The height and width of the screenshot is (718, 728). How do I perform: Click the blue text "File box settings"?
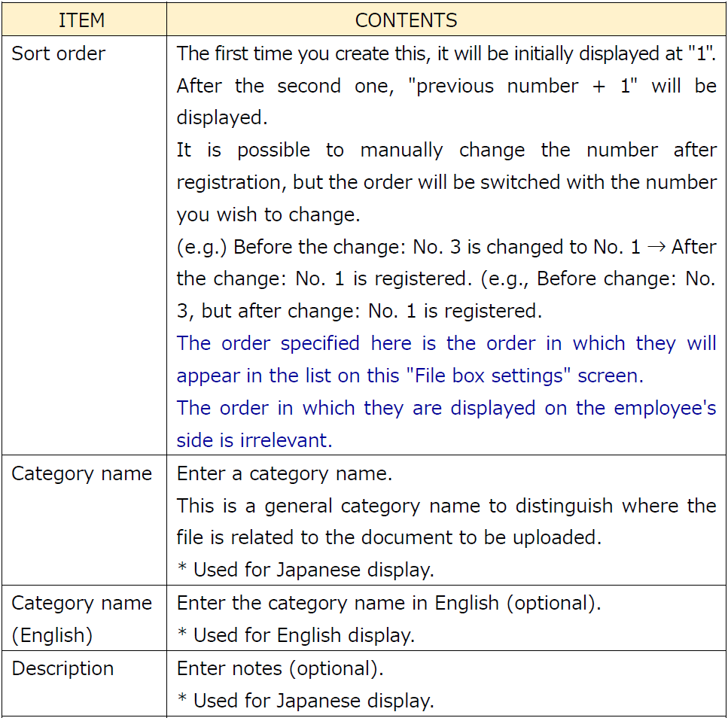click(x=485, y=376)
